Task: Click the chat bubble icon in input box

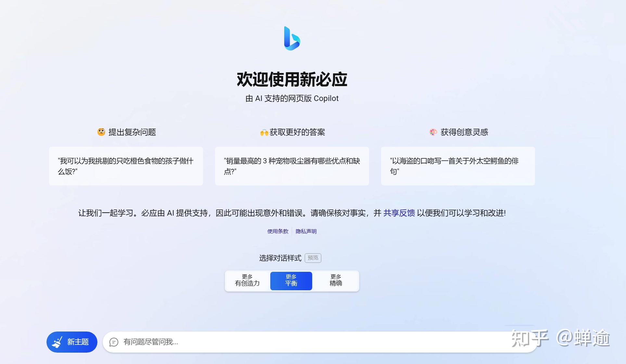Action: pos(113,342)
